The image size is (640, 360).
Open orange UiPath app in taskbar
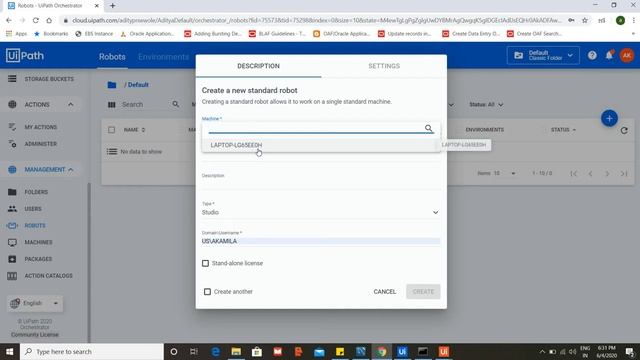[x=444, y=351]
